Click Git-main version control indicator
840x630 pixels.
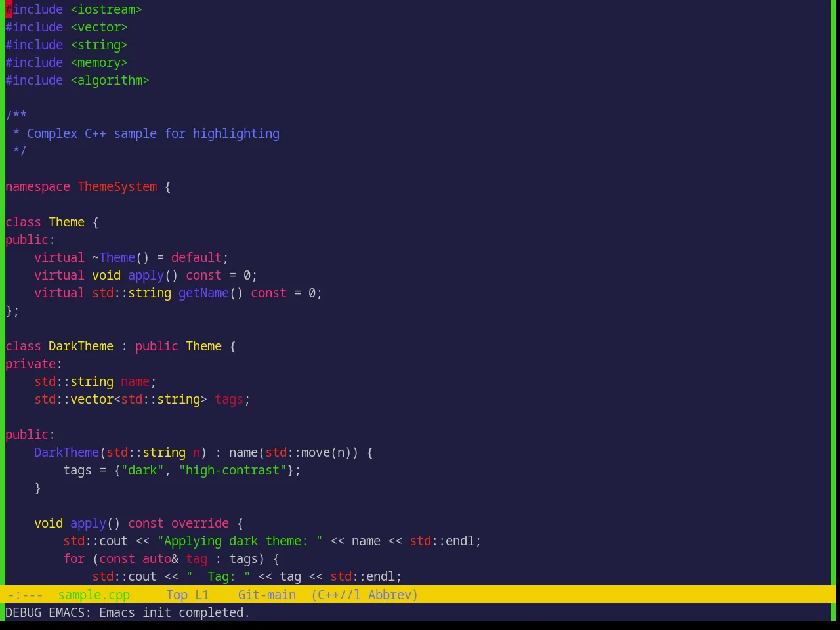click(x=267, y=595)
